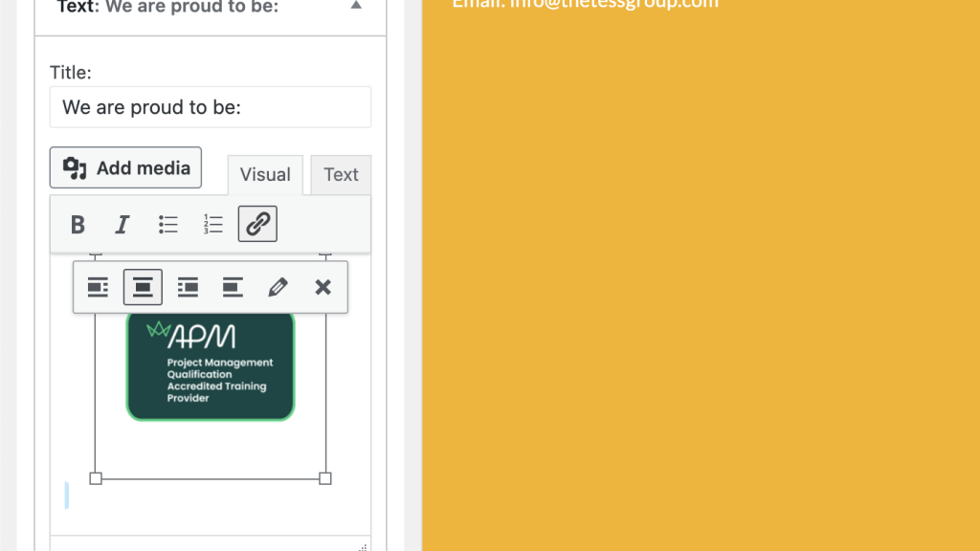Click the insert/edit link icon
The image size is (980, 551).
[257, 225]
